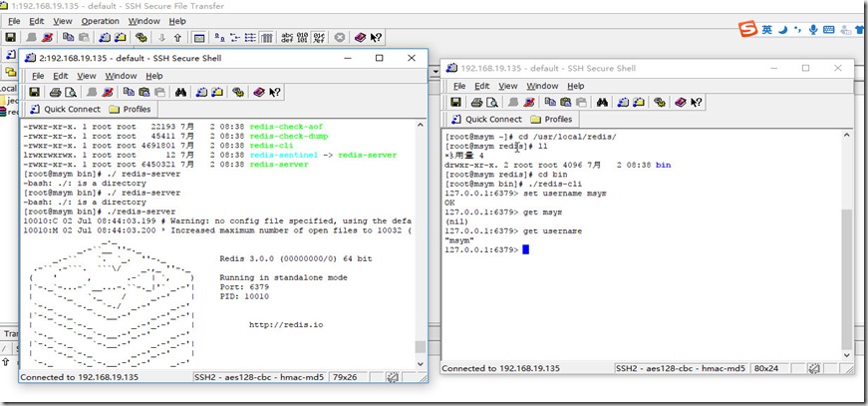Click Save icon in right SSH Secure Shell window

[455, 102]
